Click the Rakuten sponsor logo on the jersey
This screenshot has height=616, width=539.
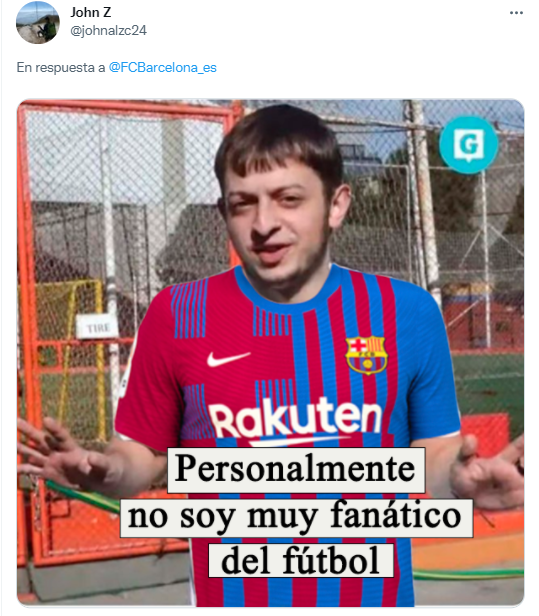click(x=295, y=420)
